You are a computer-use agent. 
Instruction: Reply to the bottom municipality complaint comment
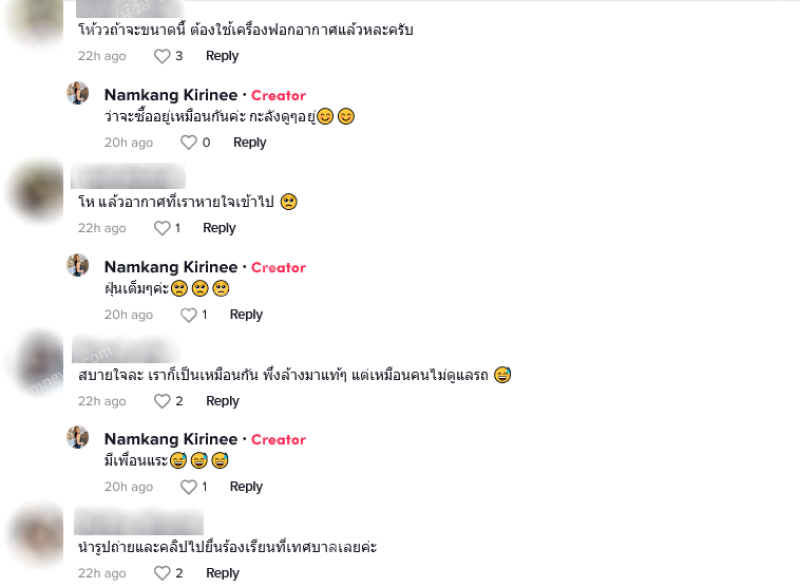(222, 573)
